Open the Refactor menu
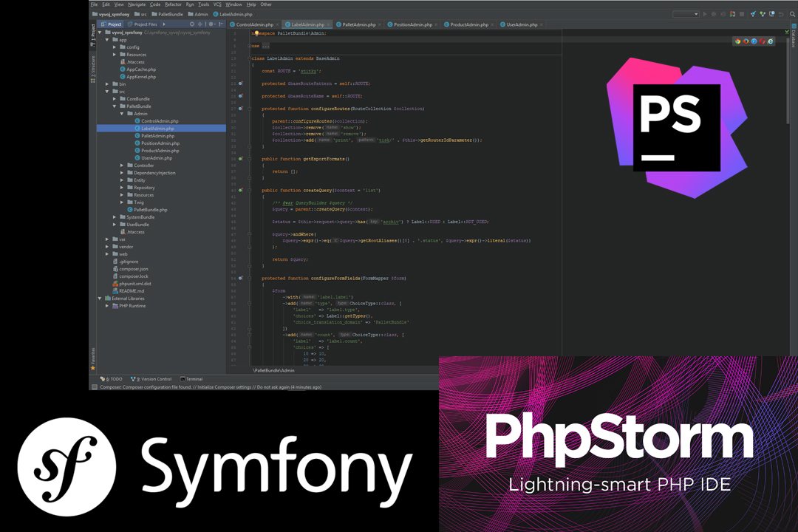This screenshot has height=532, width=798. tap(173, 4)
